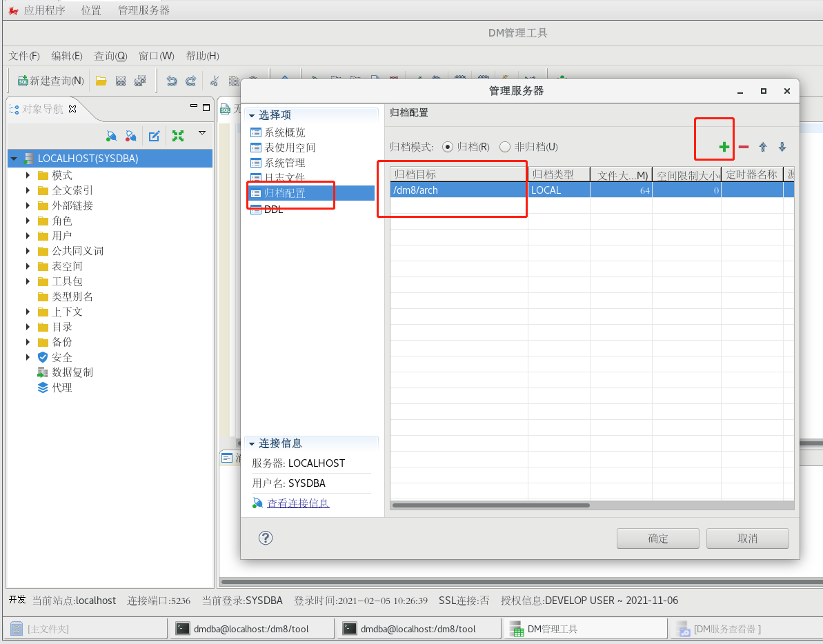This screenshot has height=644, width=823.
Task: Close the 对象导航 tab with its X
Action: click(72, 109)
